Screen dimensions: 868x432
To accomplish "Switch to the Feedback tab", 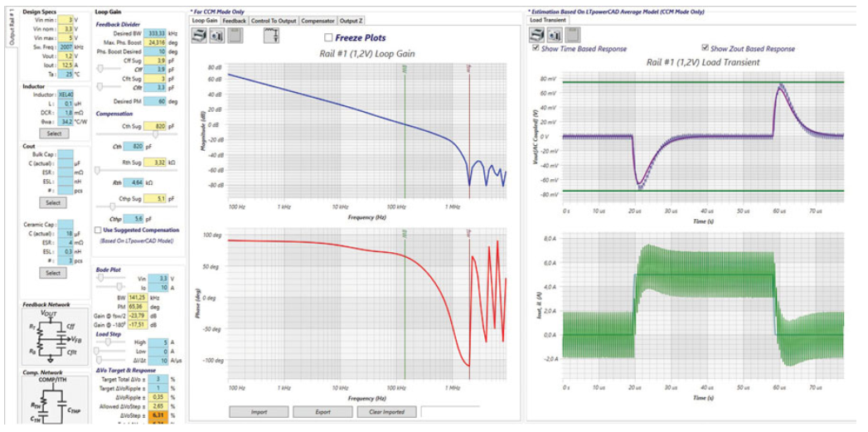I will click(235, 19).
